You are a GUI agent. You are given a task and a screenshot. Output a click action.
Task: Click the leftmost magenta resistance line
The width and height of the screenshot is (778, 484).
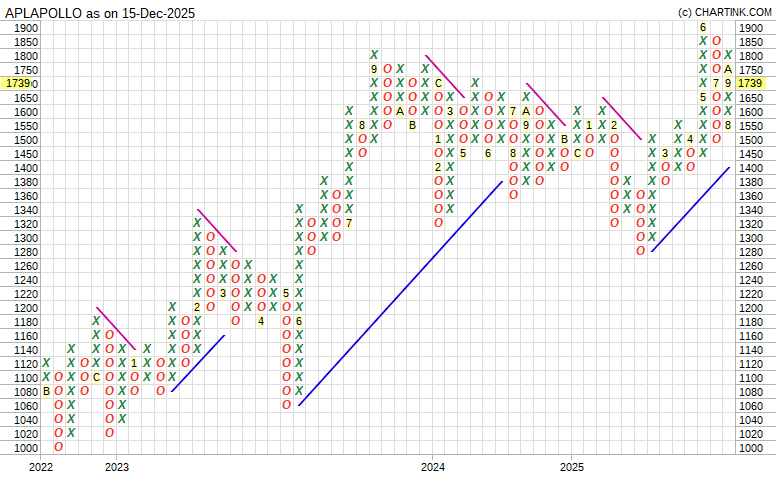point(116,328)
